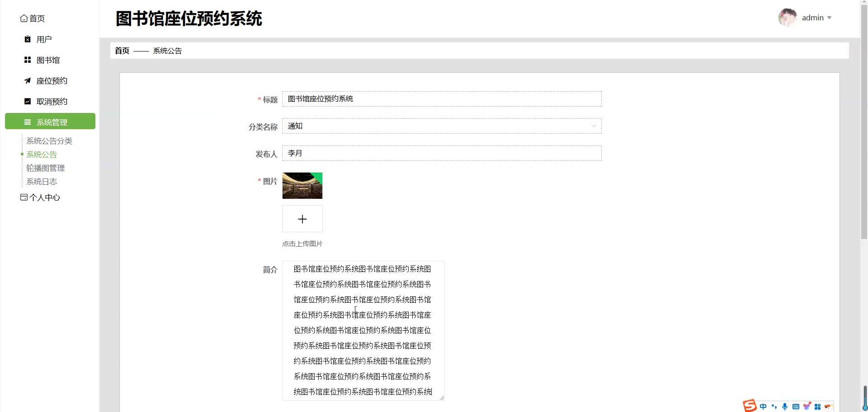Click the 发布人 field label

267,154
